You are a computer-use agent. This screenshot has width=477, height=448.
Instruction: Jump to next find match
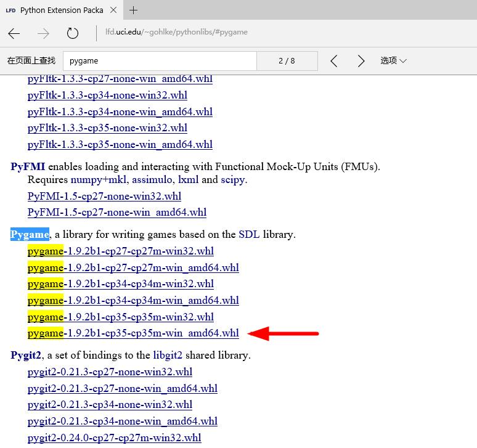point(361,61)
